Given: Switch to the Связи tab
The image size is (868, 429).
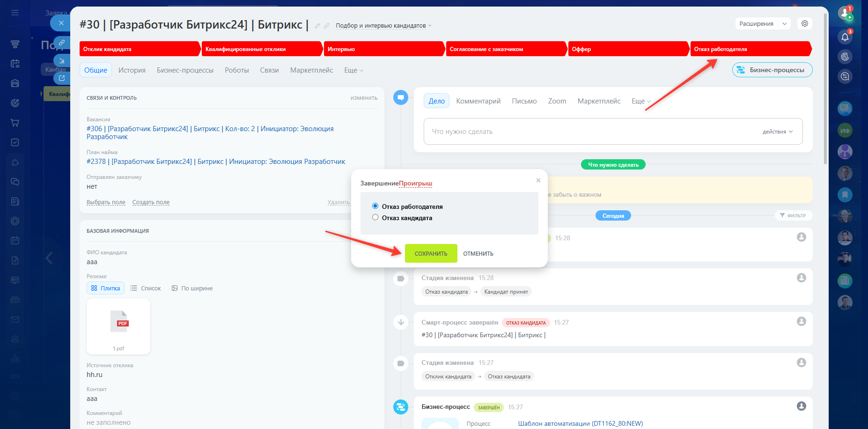Looking at the screenshot, I should 270,70.
